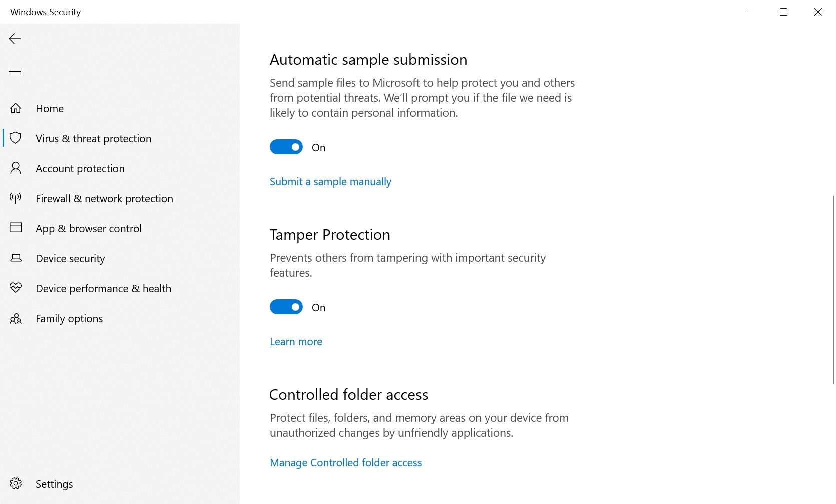Expand the hamburger navigation menu
Screen dimensions: 836x504
(x=15, y=72)
